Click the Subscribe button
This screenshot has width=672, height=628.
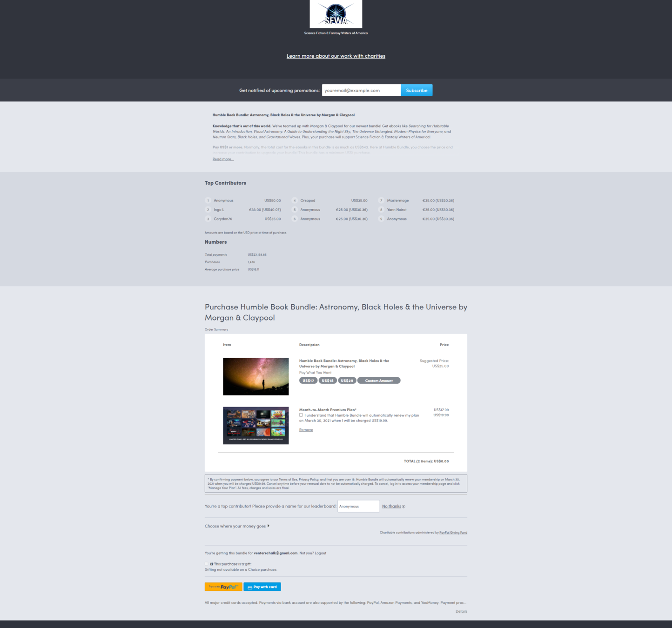click(417, 90)
